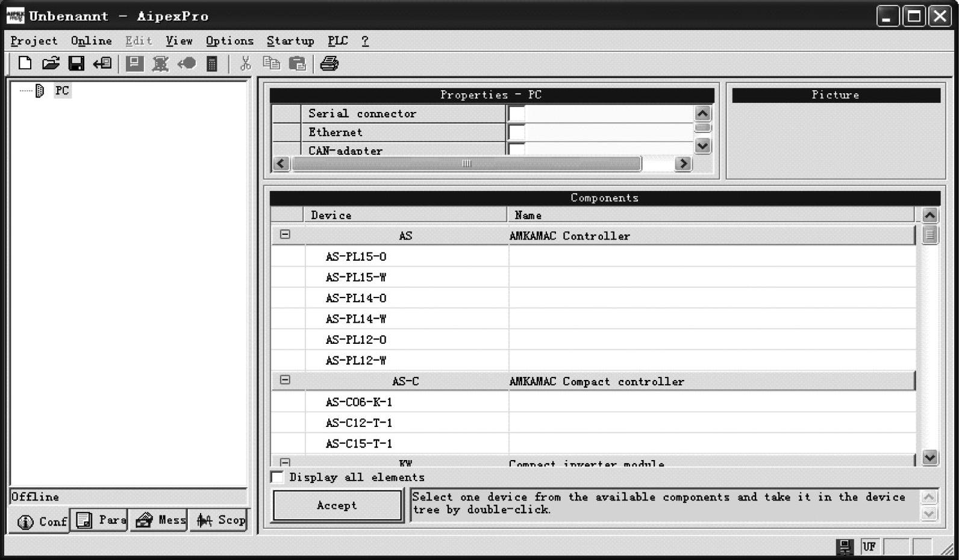Click the Copy icon in toolbar
The image size is (959, 560).
point(271,63)
